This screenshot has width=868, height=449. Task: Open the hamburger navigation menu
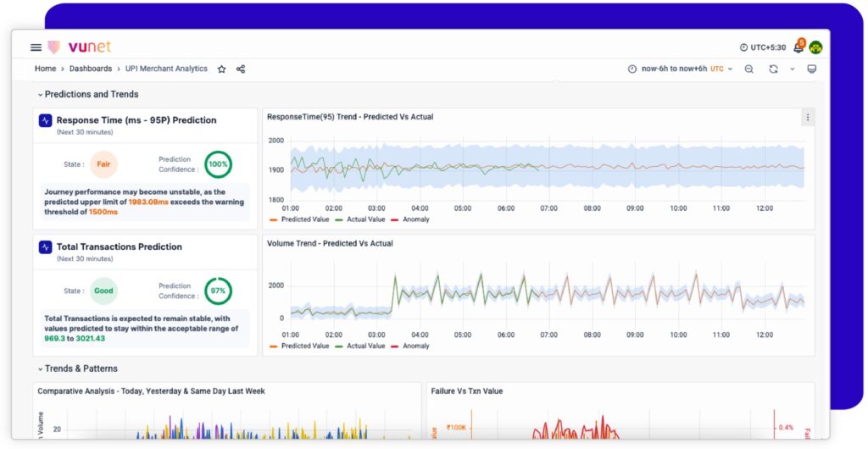[36, 47]
